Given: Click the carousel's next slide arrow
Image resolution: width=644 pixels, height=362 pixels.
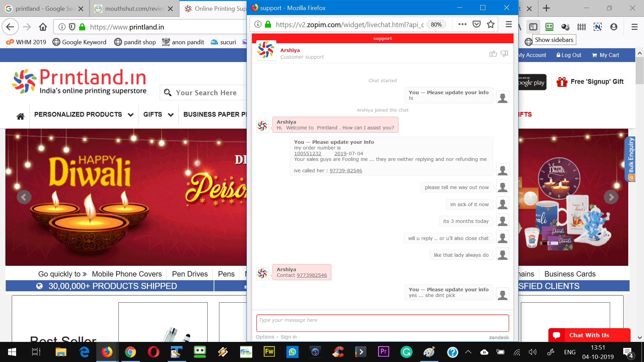Looking at the screenshot, I should (611, 197).
